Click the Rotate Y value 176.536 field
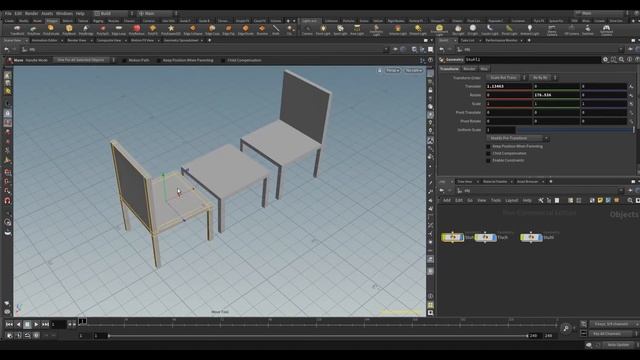 tap(556, 95)
